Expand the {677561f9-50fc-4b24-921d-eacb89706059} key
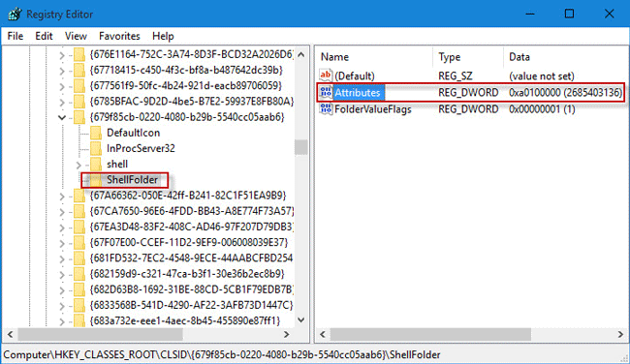Screen dimensions: 630x364 (62, 87)
